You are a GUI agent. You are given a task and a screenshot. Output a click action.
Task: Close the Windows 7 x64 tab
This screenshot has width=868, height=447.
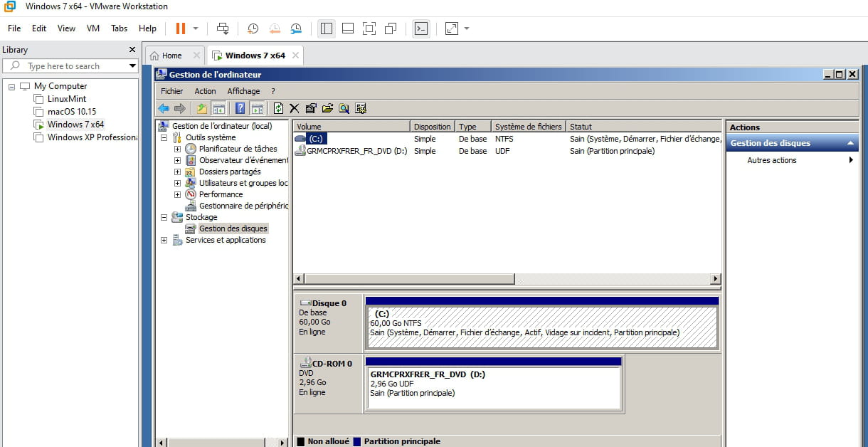click(295, 56)
